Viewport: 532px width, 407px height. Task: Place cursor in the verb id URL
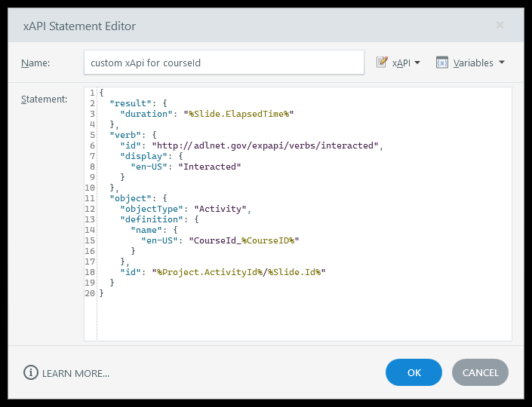tap(266, 145)
